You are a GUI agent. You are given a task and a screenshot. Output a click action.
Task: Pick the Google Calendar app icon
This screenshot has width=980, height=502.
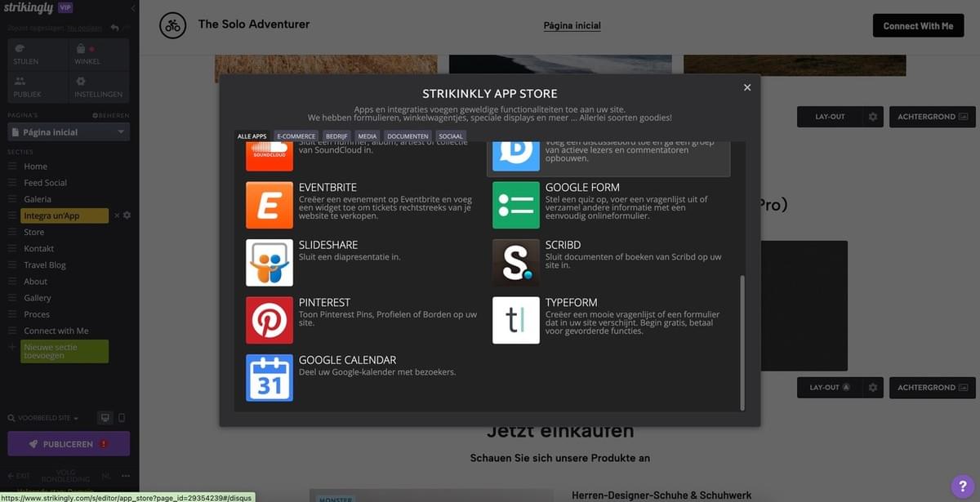(269, 378)
